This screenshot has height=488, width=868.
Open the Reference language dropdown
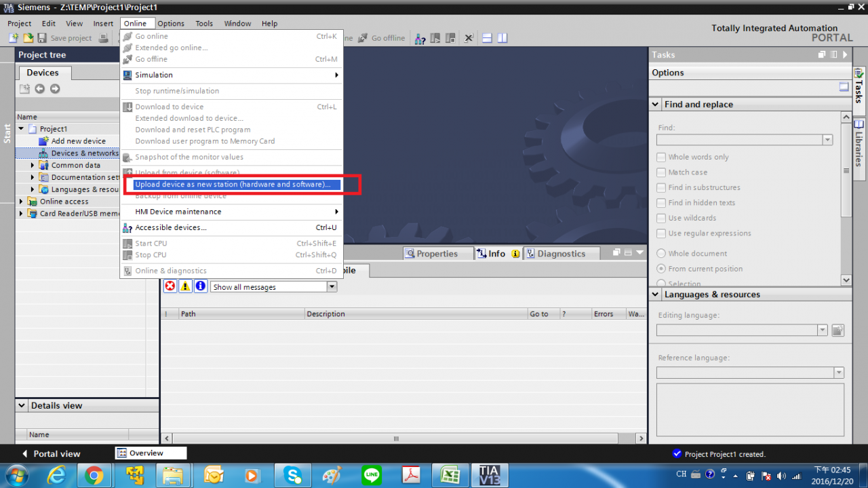[x=839, y=373]
